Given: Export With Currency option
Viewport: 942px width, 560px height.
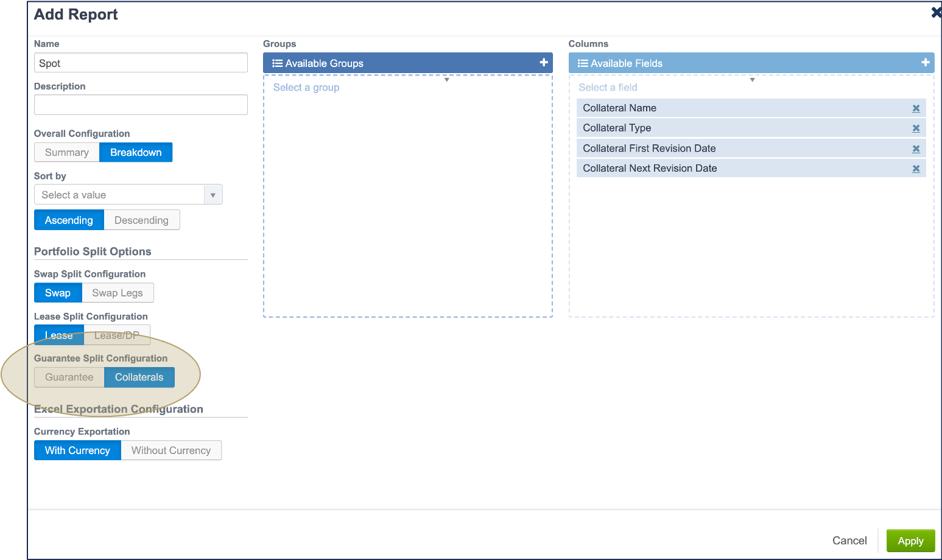Looking at the screenshot, I should pyautogui.click(x=77, y=450).
